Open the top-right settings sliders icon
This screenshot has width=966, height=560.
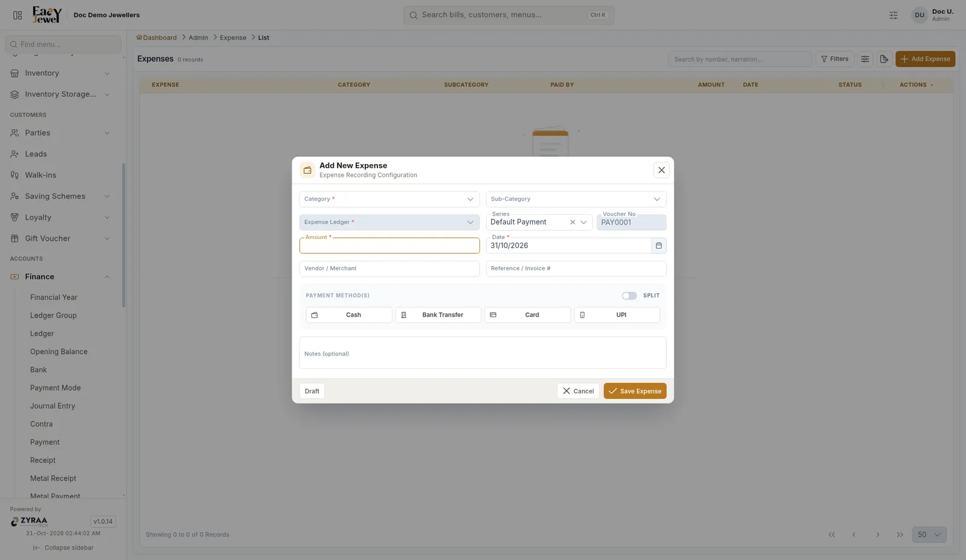pos(894,15)
